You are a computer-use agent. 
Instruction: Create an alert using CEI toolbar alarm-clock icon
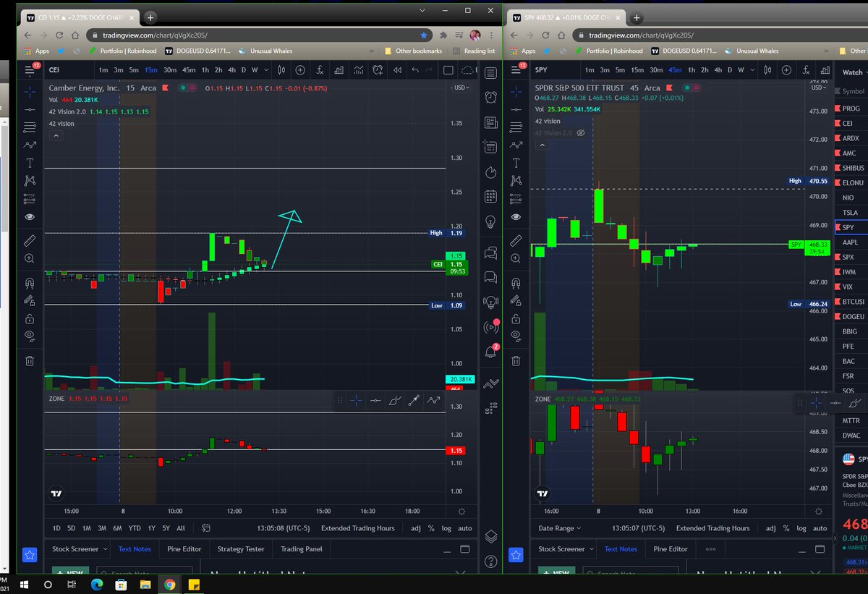378,69
